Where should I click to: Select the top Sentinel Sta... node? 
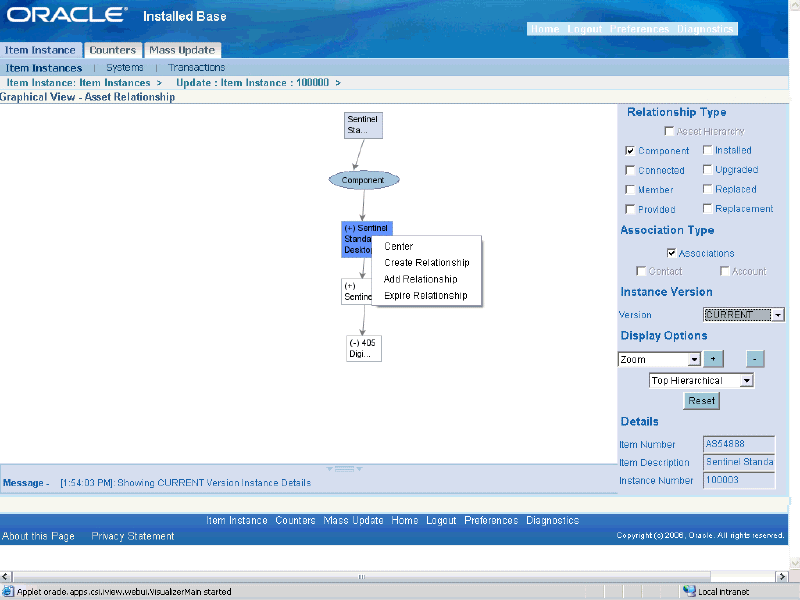click(363, 125)
